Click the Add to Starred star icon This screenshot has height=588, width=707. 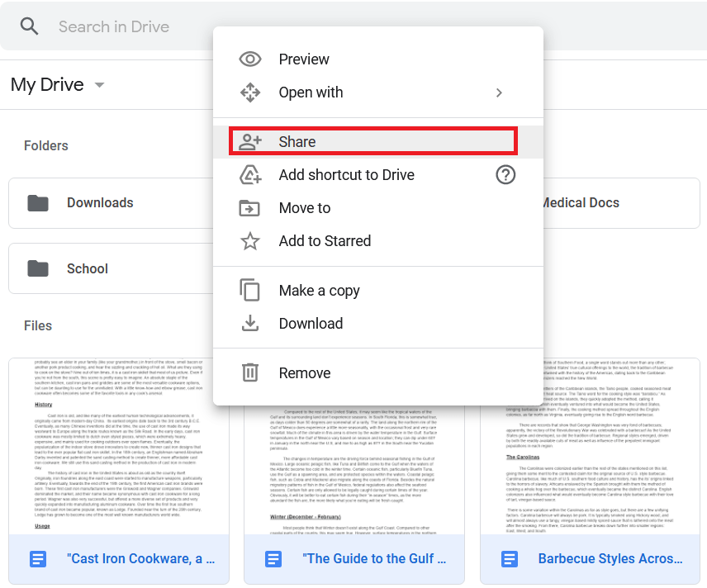click(x=250, y=241)
